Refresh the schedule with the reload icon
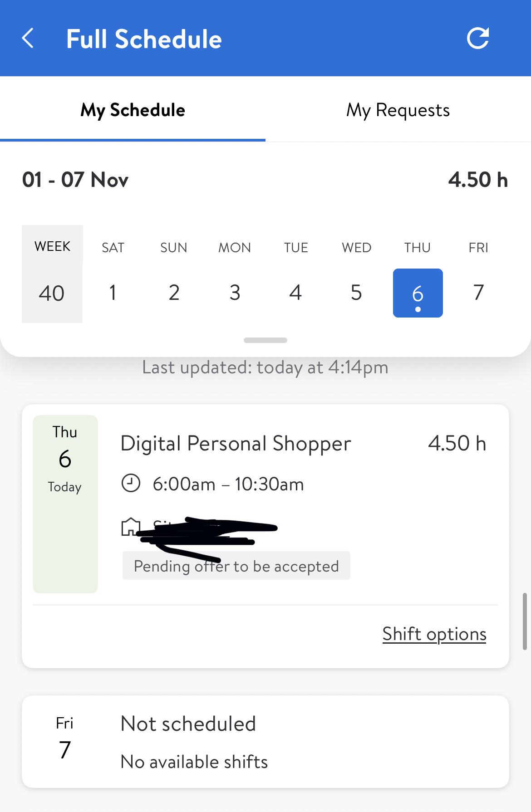531x812 pixels. [478, 38]
